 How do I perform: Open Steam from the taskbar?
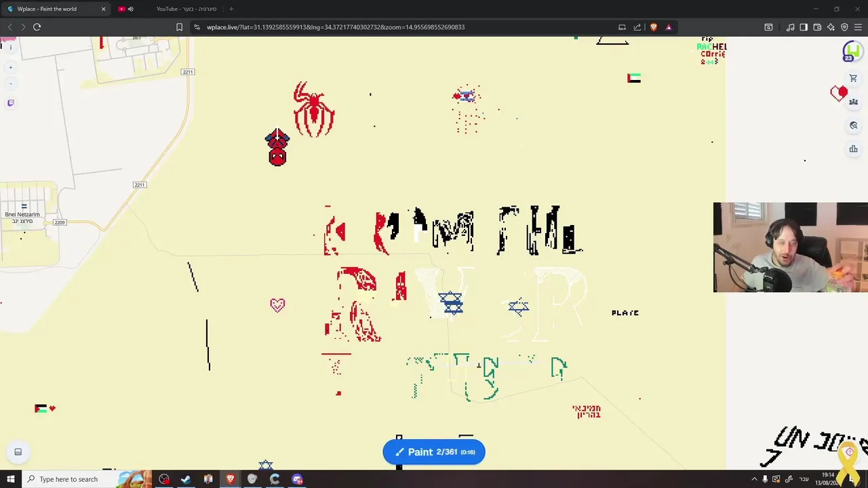tap(186, 479)
